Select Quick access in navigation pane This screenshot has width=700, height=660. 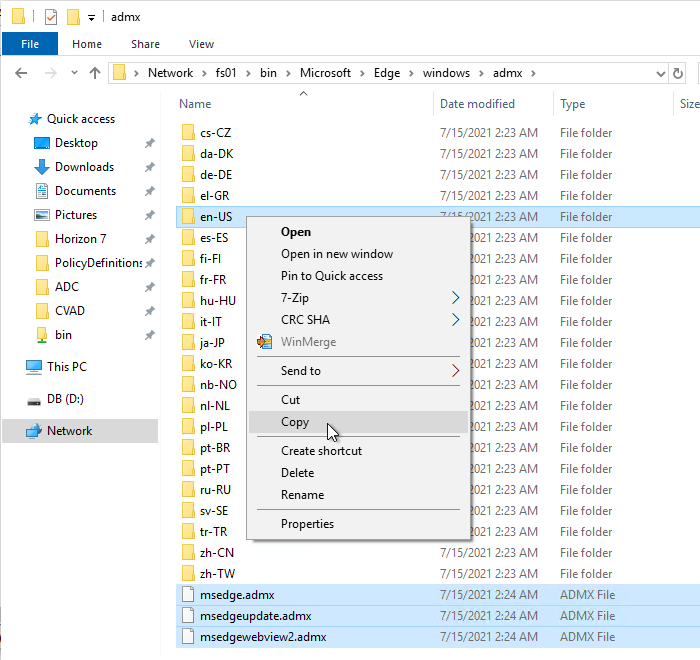pyautogui.click(x=81, y=119)
